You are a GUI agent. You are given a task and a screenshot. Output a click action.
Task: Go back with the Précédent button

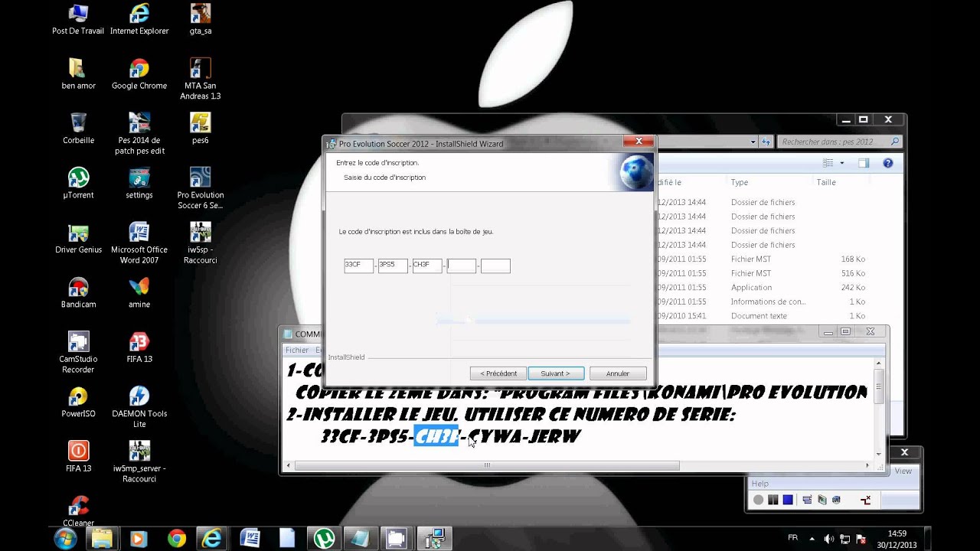point(498,373)
